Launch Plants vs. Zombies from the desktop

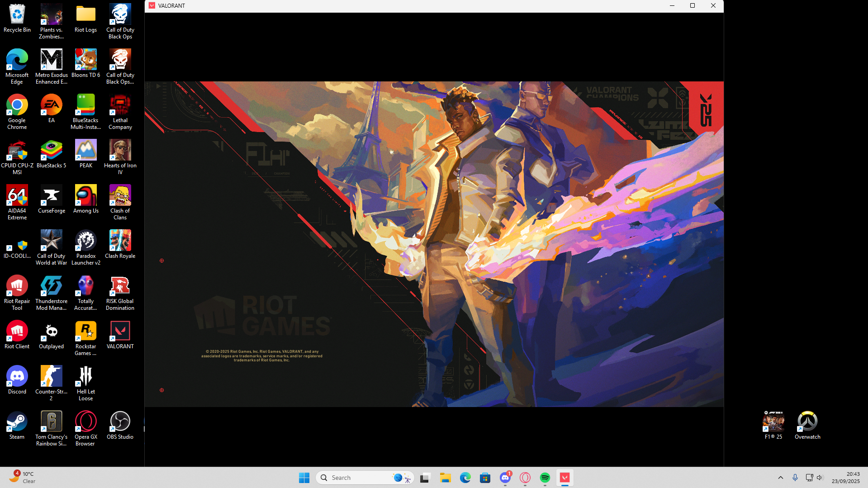[52, 22]
